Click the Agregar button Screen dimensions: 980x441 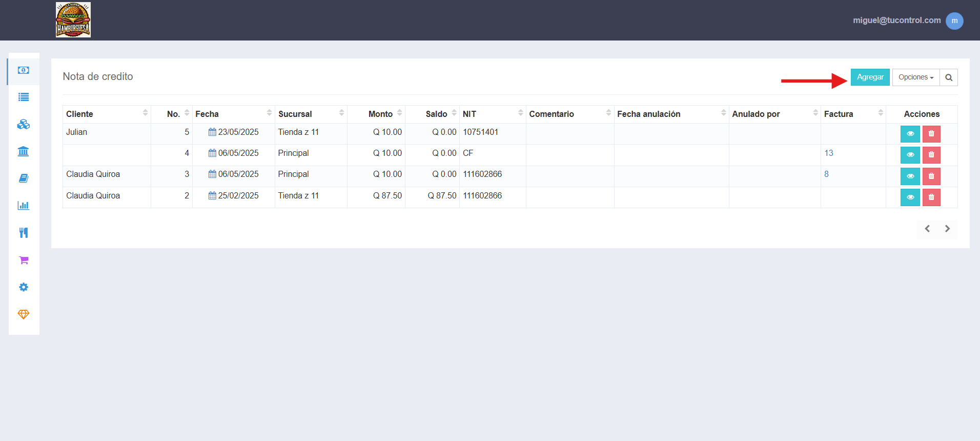tap(870, 77)
